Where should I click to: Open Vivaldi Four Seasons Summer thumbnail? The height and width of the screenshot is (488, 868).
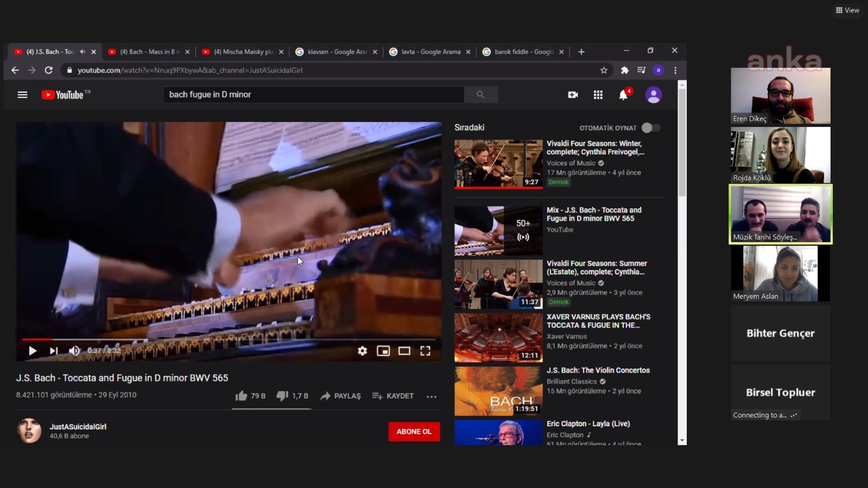click(499, 284)
